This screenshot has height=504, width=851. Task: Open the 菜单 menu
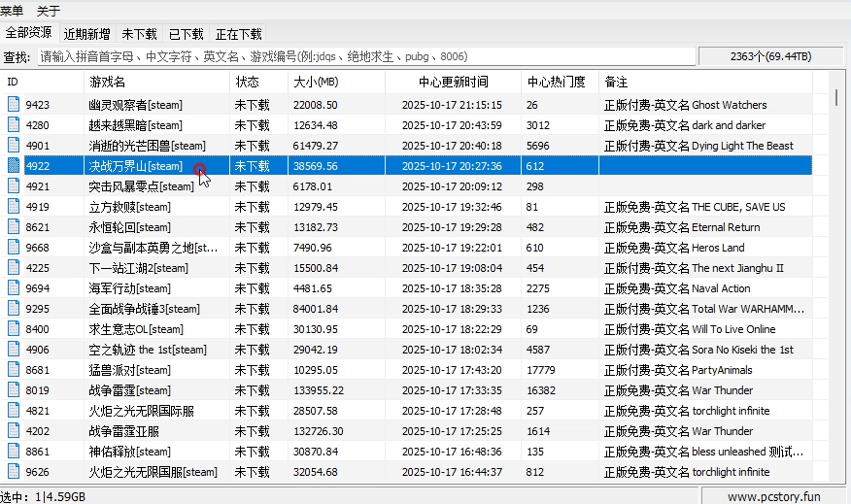[12, 11]
